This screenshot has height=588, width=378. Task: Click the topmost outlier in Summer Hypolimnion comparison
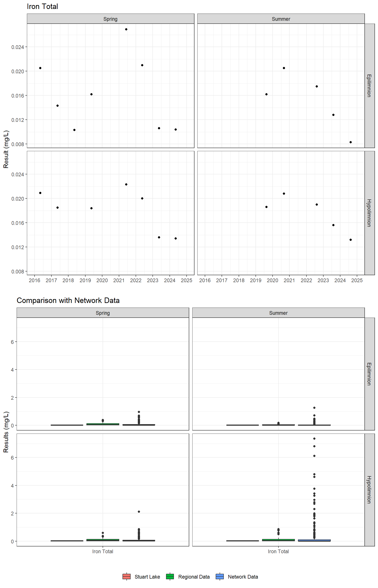coord(314,439)
